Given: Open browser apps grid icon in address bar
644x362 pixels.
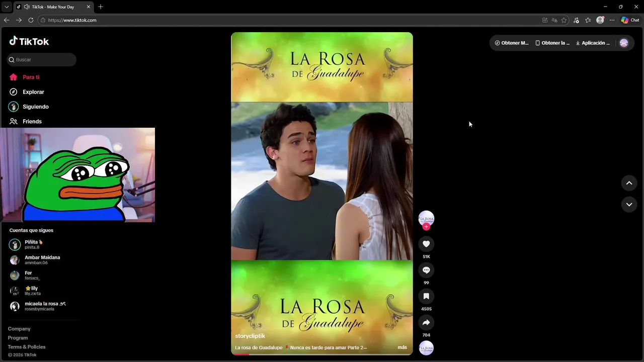Looking at the screenshot, I should [x=545, y=20].
